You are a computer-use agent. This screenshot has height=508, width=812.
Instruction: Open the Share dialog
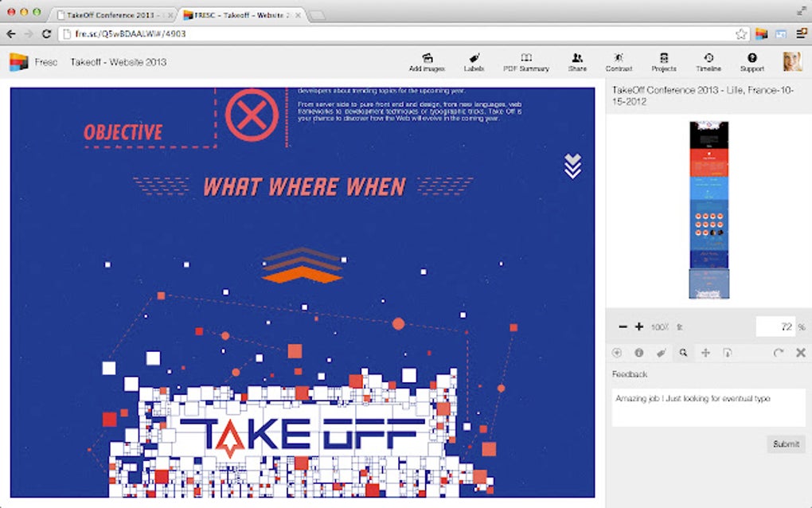(x=577, y=62)
